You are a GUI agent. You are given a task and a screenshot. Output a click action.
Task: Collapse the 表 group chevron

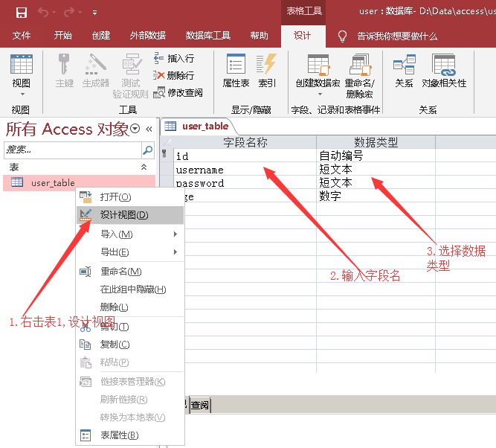144,167
